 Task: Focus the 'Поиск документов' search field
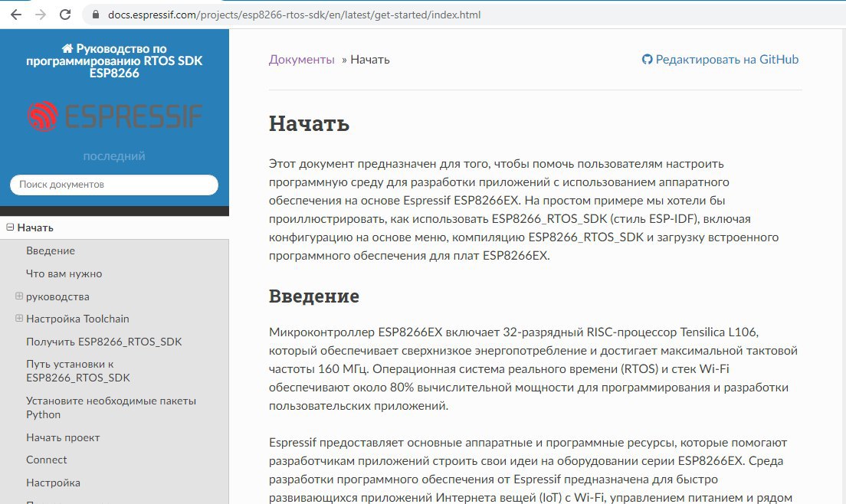point(114,185)
